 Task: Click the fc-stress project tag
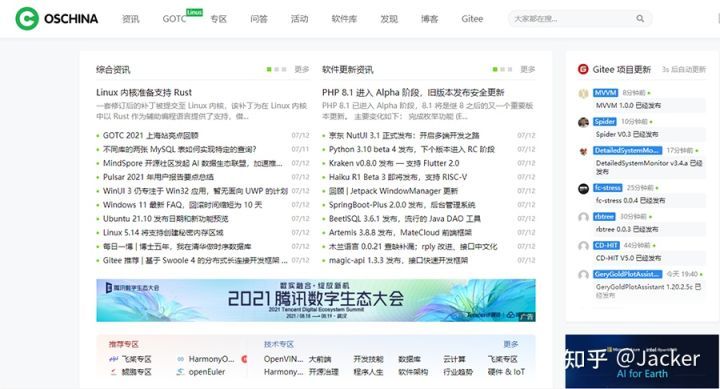click(608, 188)
